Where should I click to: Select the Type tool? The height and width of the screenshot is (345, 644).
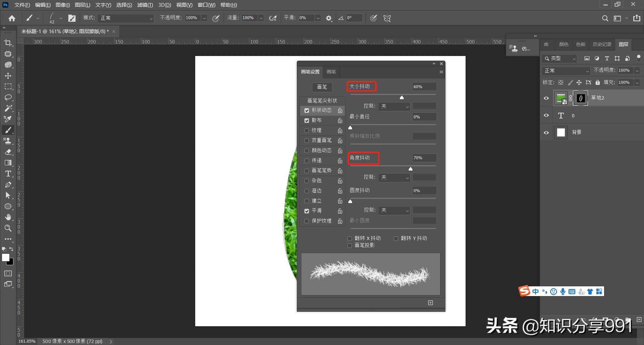8,174
